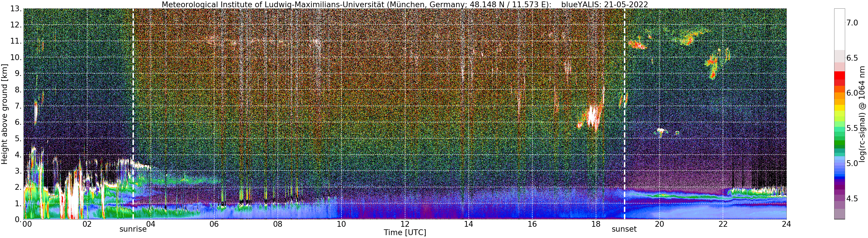The width and height of the screenshot is (868, 238).
Task: Click the colorbar tick value 4.5
Action: tap(852, 199)
